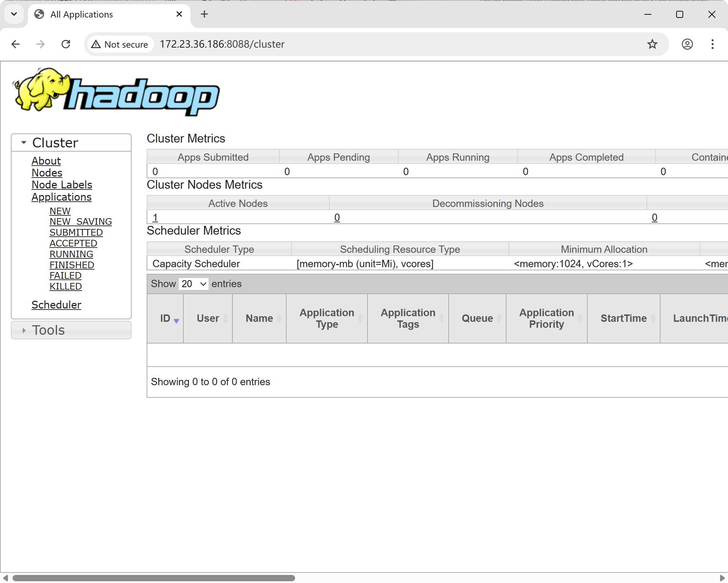Open the Not secure warning details
The height and width of the screenshot is (583, 728).
click(120, 44)
